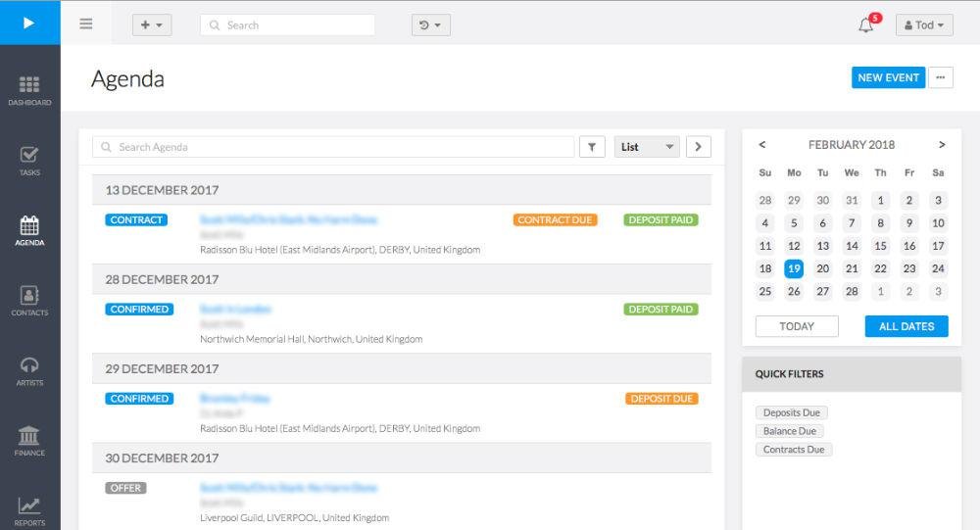Go to Tasks in the sidebar
Image resolution: width=980 pixels, height=530 pixels.
pyautogui.click(x=29, y=160)
